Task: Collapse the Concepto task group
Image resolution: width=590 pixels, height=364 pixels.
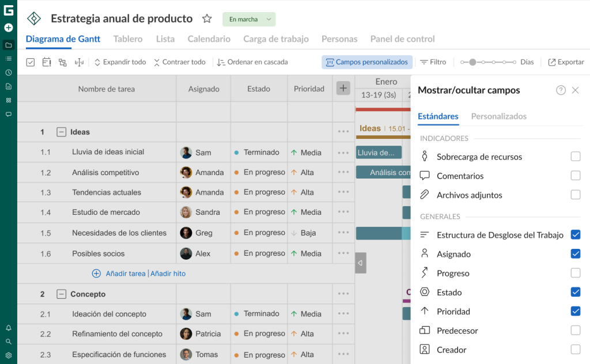Action: pyautogui.click(x=61, y=294)
